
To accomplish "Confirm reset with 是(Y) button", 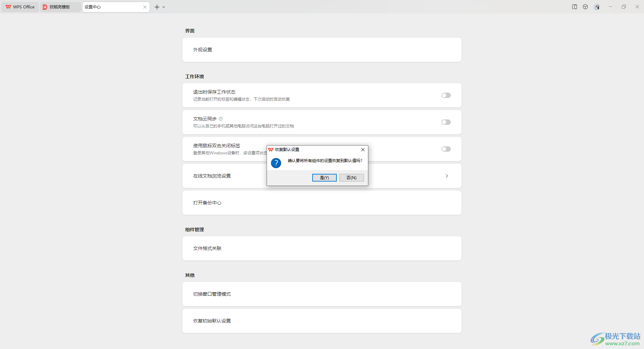I will tap(324, 178).
